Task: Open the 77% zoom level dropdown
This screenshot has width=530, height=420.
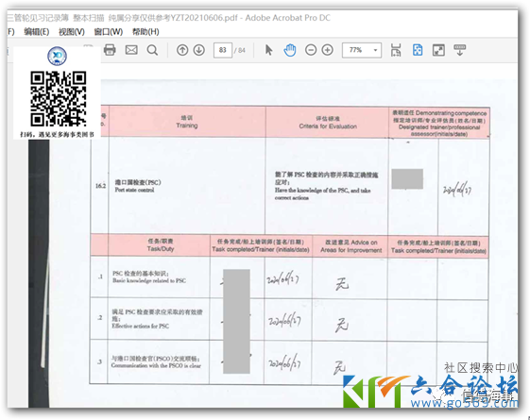Action: tap(362, 50)
